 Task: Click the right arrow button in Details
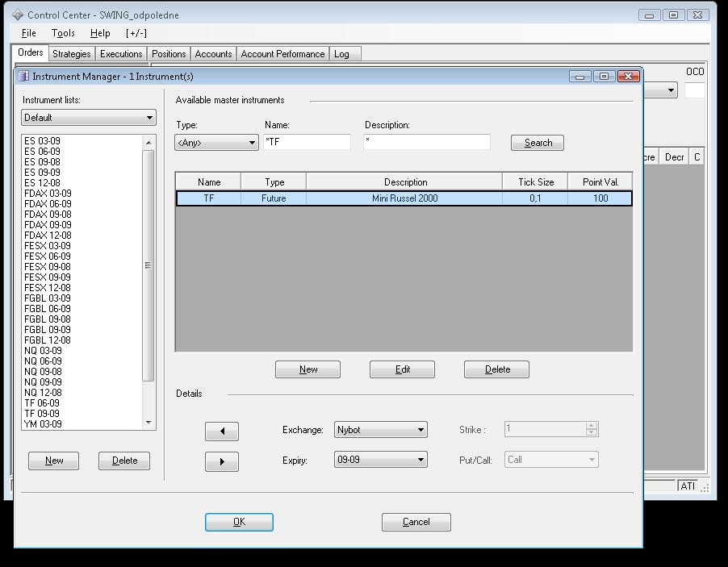[x=222, y=462]
